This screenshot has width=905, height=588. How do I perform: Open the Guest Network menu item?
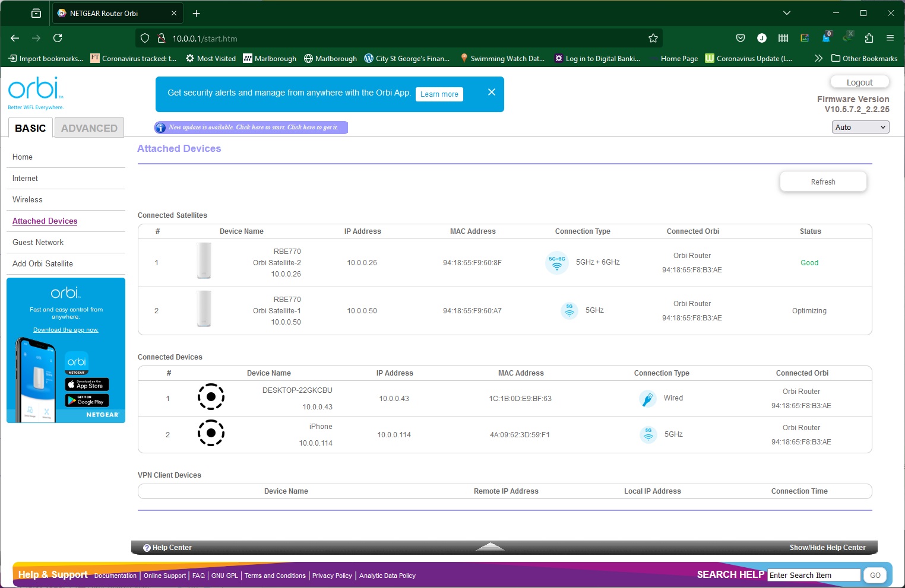pos(38,243)
